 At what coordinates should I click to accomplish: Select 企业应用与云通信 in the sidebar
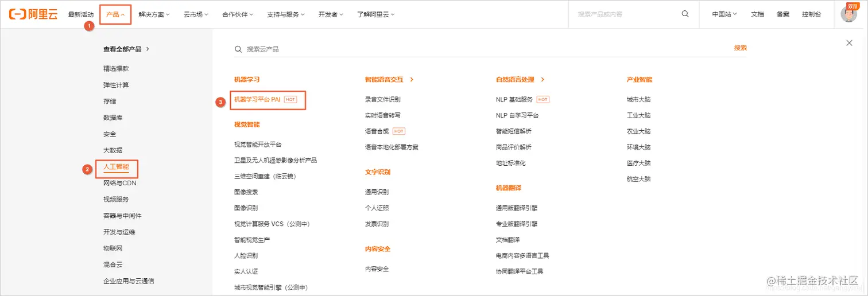pos(129,281)
